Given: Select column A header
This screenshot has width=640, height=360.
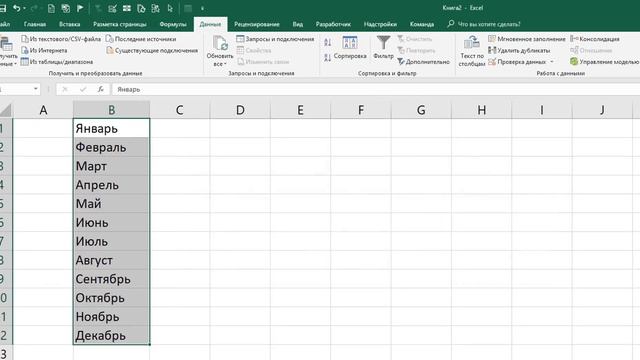Looking at the screenshot, I should pos(43,110).
